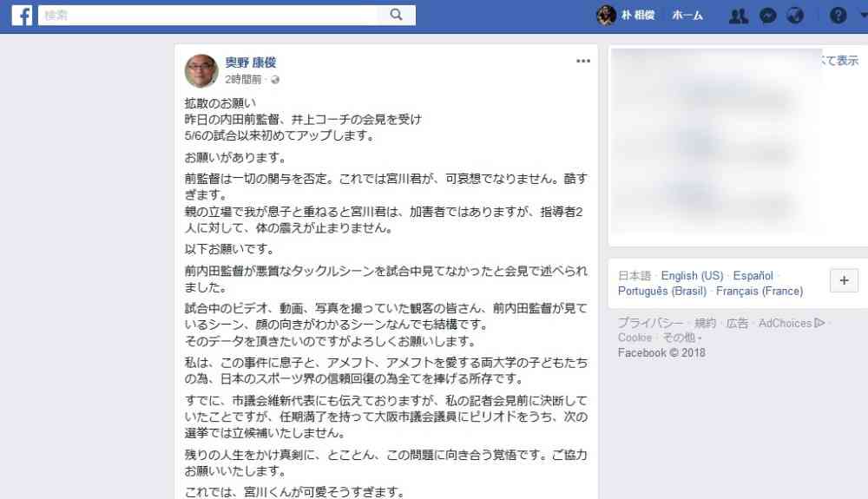This screenshot has height=499, width=868.
Task: Open the post options three-dot menu
Action: coord(583,61)
